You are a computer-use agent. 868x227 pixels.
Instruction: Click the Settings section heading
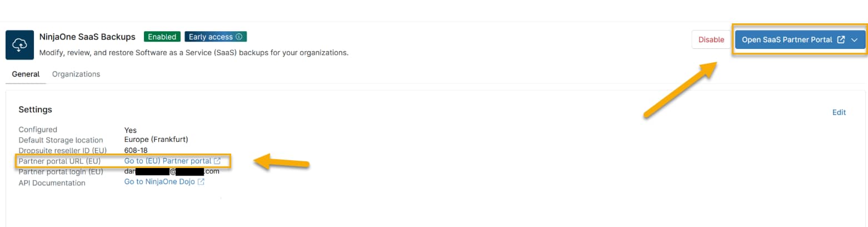tap(35, 110)
